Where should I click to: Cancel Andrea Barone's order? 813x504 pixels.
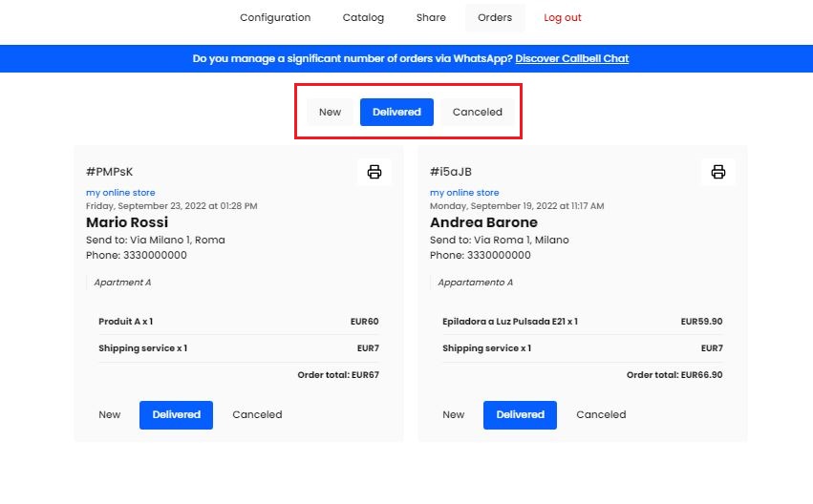click(601, 414)
